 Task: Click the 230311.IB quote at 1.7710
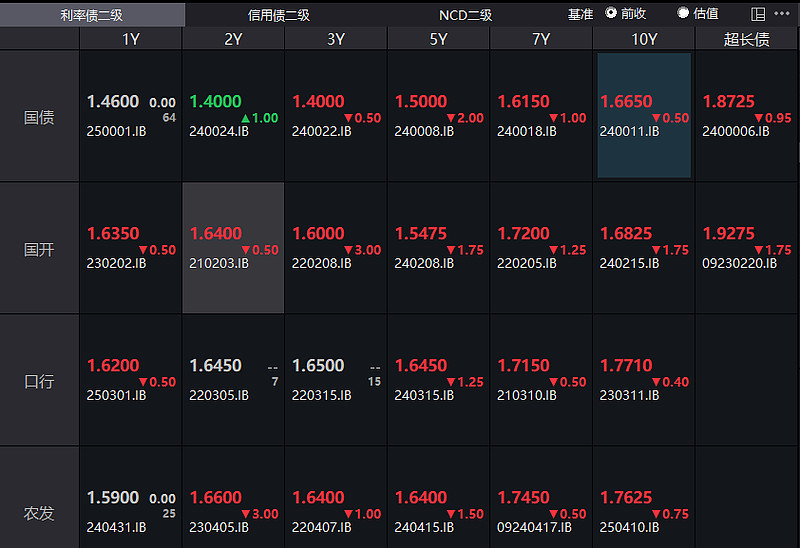(644, 380)
